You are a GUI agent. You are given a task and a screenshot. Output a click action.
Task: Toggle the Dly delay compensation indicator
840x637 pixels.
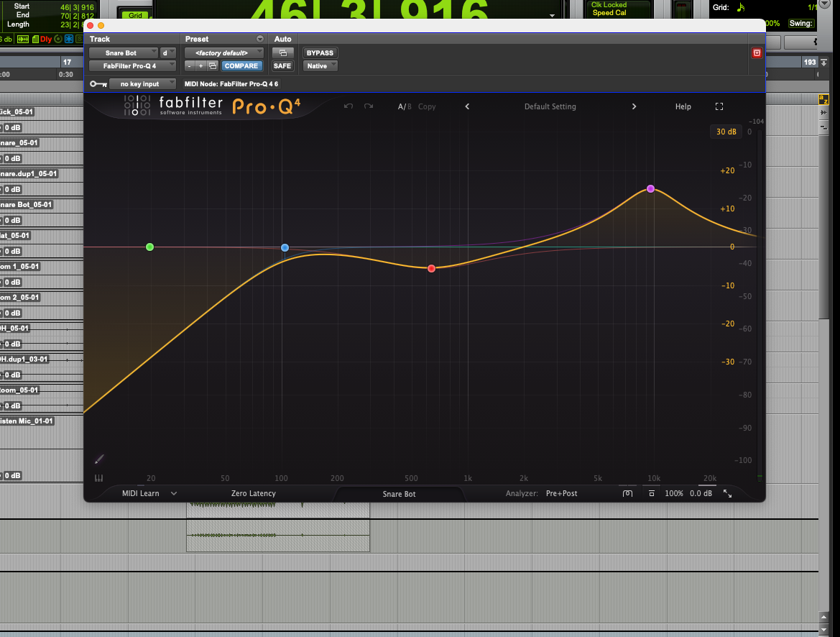46,39
